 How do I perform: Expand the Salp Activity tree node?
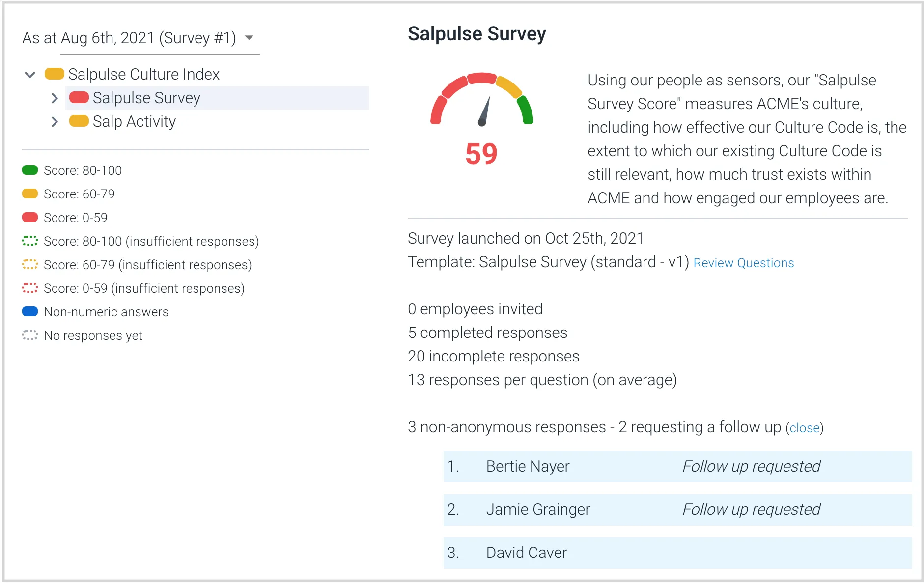pyautogui.click(x=55, y=122)
